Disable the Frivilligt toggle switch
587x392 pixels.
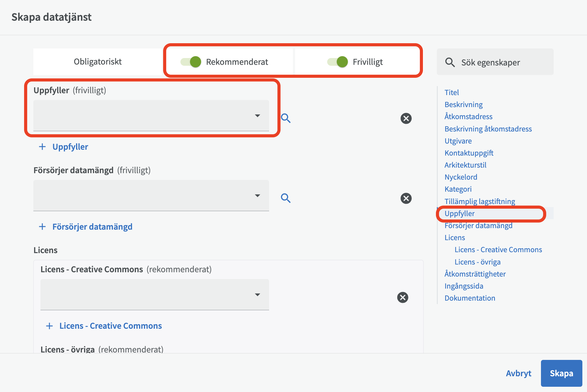pyautogui.click(x=338, y=62)
